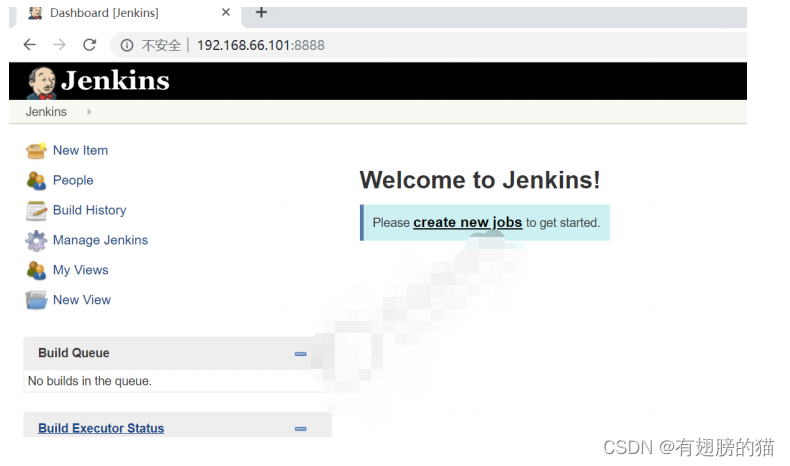
Task: Click the Build Queue panel title
Action: pyautogui.click(x=74, y=353)
